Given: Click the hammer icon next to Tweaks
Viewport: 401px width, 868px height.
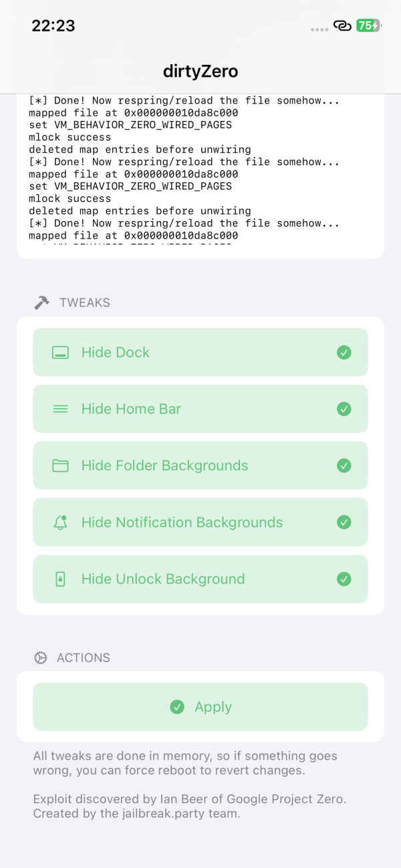Looking at the screenshot, I should point(41,303).
